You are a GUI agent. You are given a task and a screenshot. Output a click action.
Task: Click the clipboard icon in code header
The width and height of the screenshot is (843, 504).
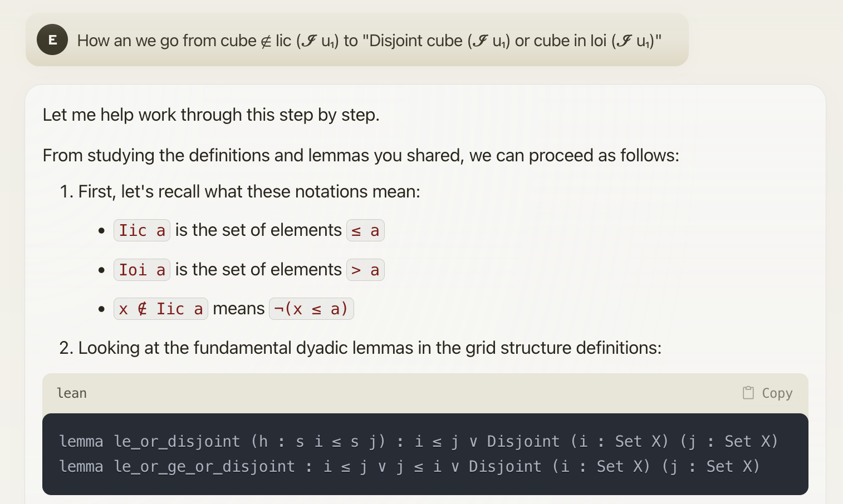pyautogui.click(x=748, y=393)
